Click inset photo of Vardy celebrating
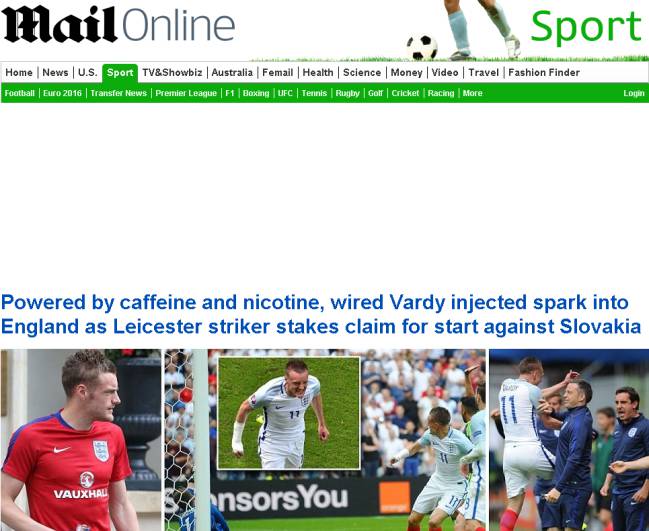Image resolution: width=649 pixels, height=531 pixels. pyautogui.click(x=289, y=413)
